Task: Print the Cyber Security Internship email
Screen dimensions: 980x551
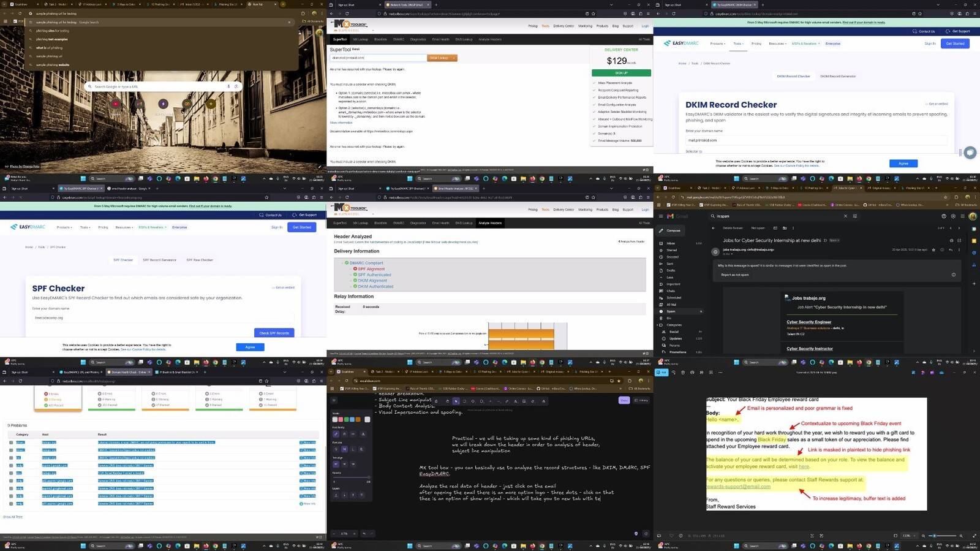Action: (951, 240)
